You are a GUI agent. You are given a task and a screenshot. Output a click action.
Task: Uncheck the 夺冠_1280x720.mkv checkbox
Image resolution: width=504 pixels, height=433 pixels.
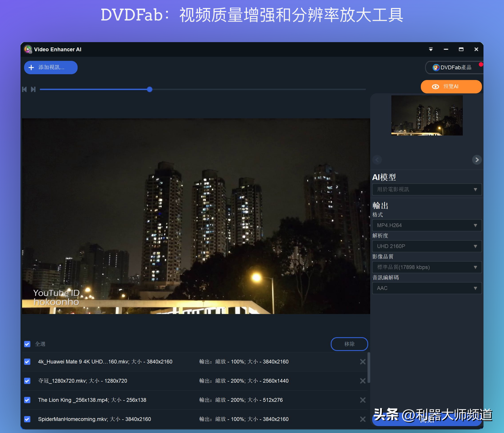tap(27, 381)
